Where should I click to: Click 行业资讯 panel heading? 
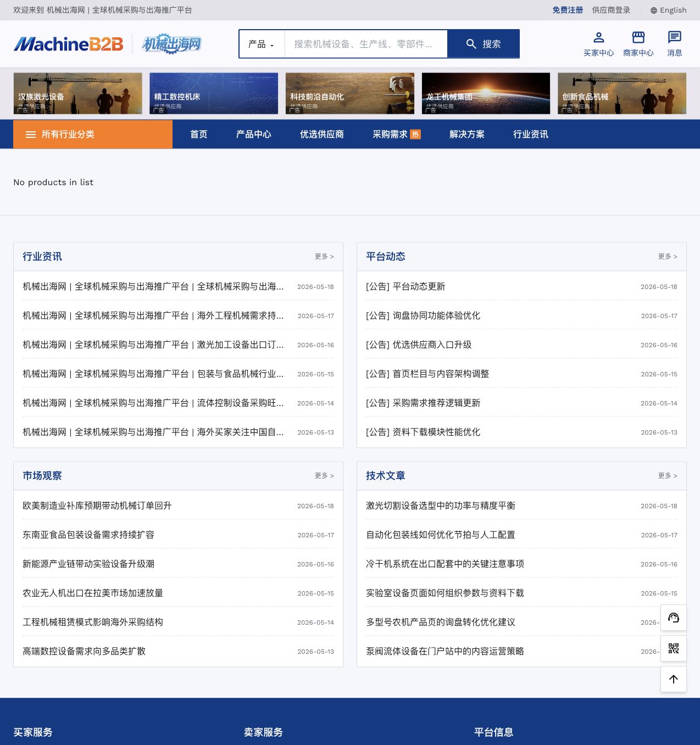point(42,257)
